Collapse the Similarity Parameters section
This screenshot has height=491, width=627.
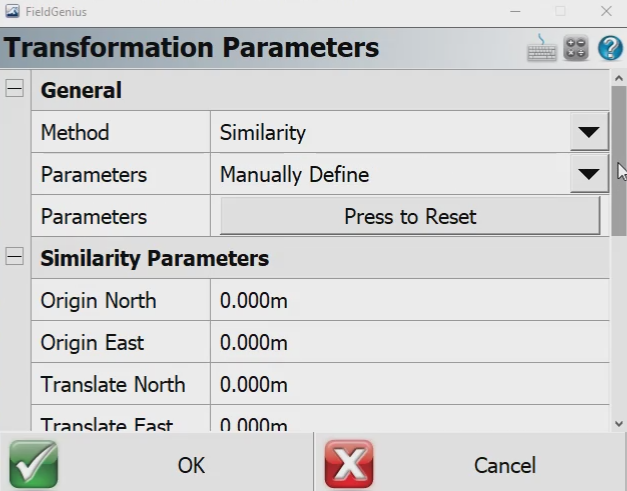click(15, 258)
